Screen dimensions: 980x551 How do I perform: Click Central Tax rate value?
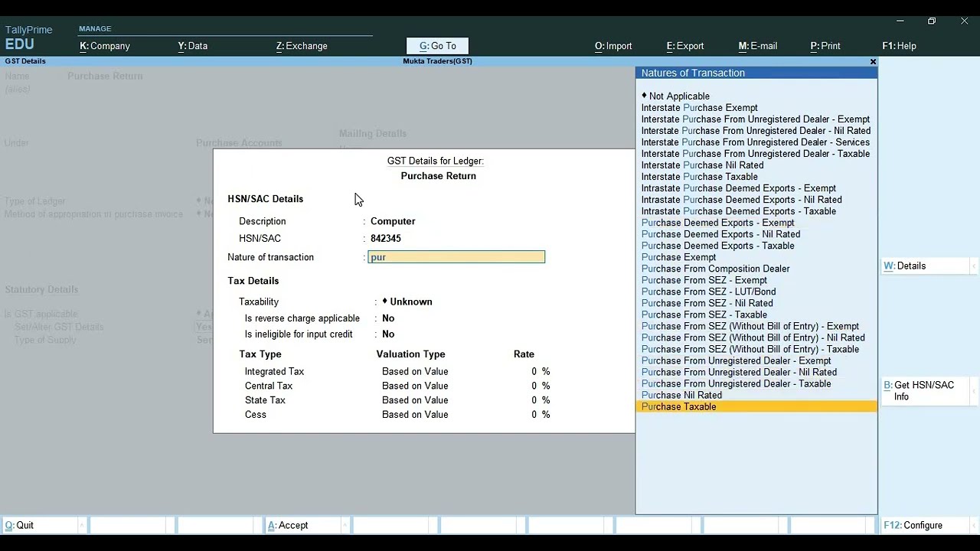[541, 386]
